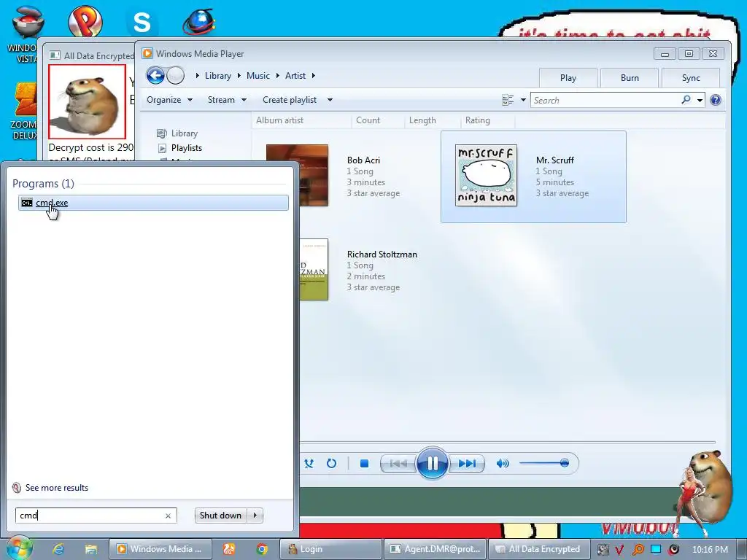Expand the arrow before Library breadcrumb
The height and width of the screenshot is (560, 747).
pyautogui.click(x=197, y=76)
